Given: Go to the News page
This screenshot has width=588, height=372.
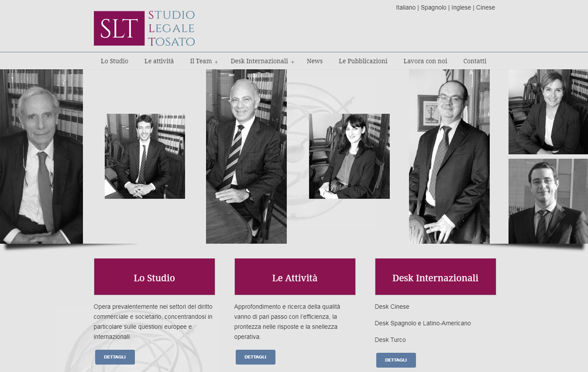Looking at the screenshot, I should pyautogui.click(x=315, y=61).
